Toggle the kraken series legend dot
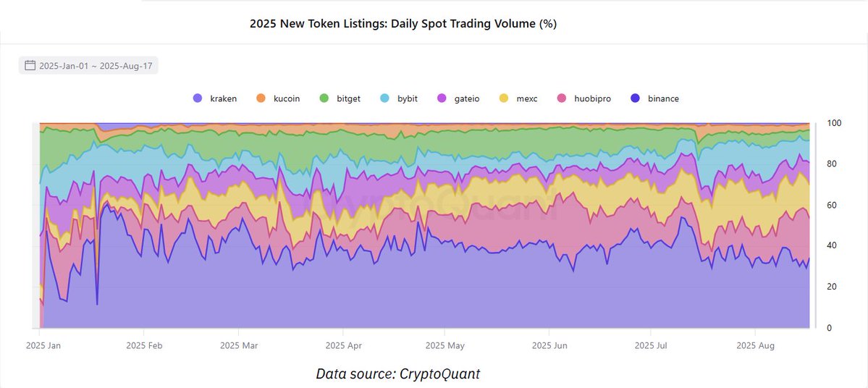868x388 pixels. 198,98
